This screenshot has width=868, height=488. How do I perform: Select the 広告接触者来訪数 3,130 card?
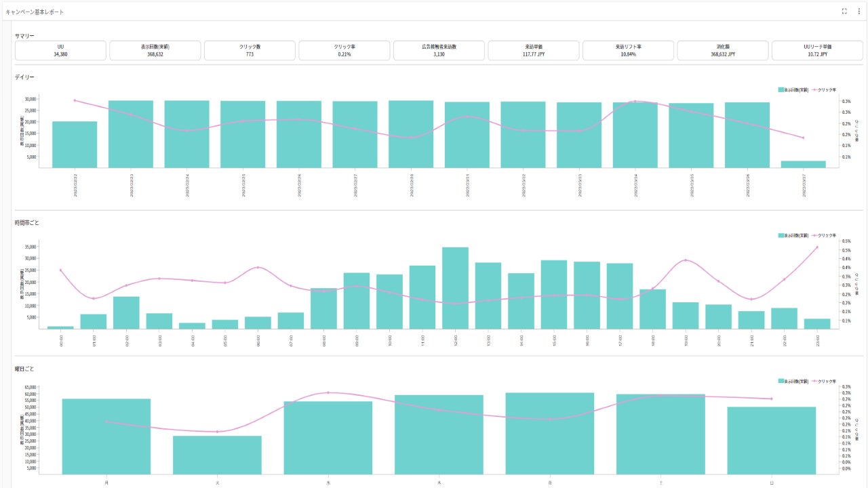[439, 50]
